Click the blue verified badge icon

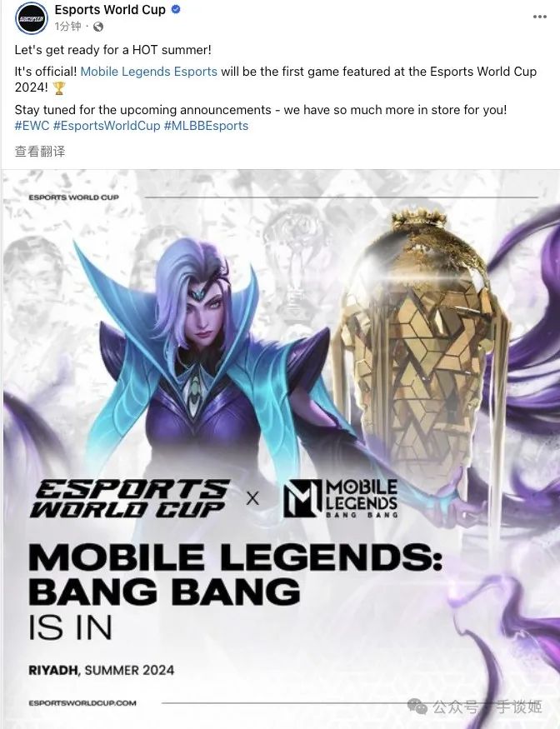click(x=176, y=9)
